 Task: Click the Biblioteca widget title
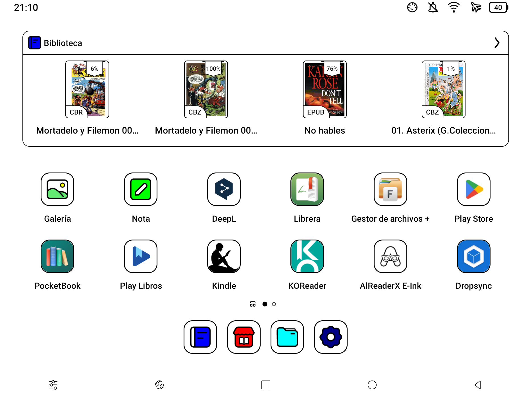pos(63,43)
